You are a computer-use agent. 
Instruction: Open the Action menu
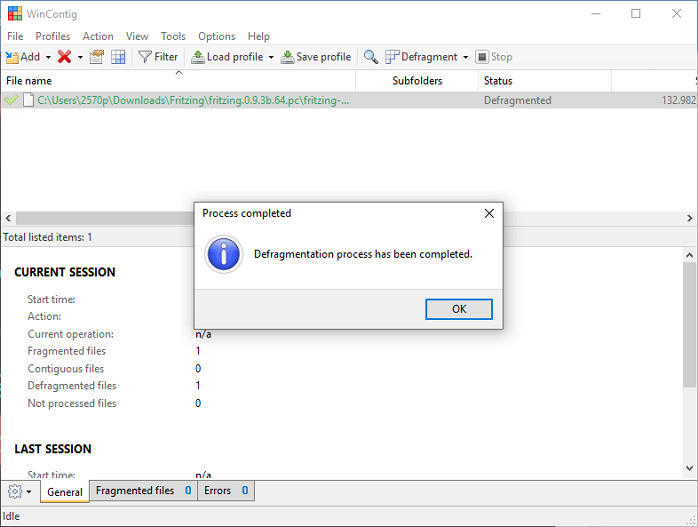point(98,36)
